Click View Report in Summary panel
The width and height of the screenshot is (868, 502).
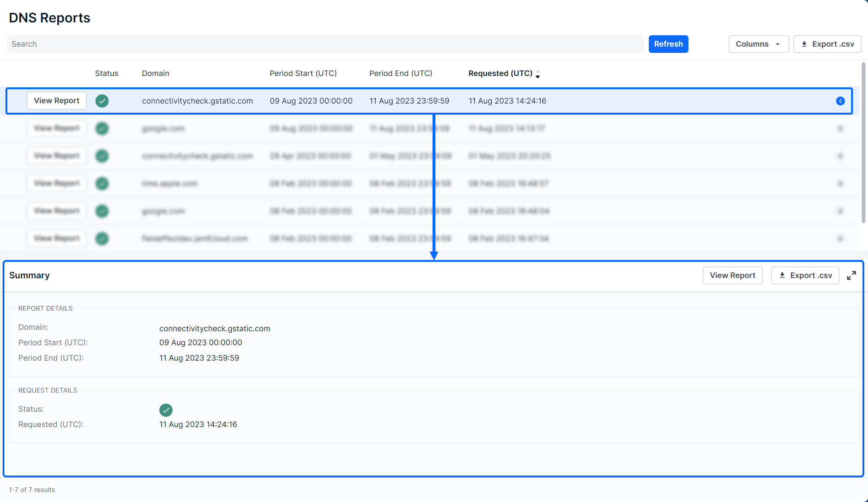pyautogui.click(x=732, y=275)
